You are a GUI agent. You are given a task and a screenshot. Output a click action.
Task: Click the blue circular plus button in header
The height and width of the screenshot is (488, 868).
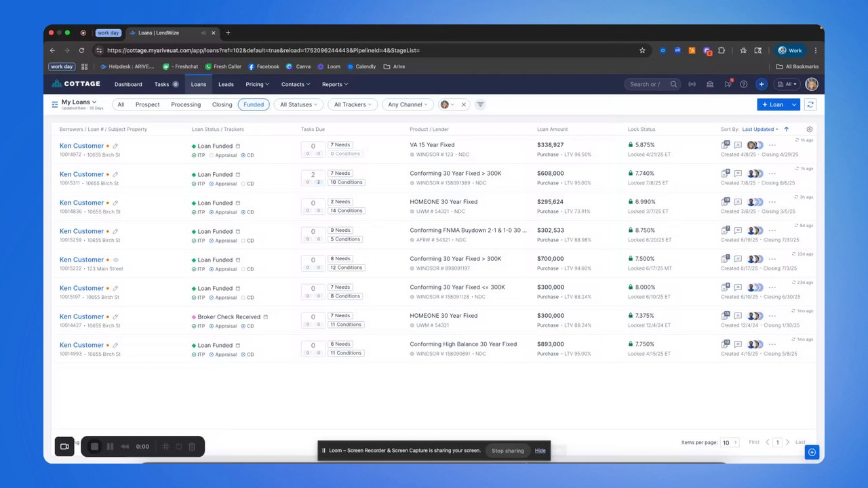click(762, 85)
